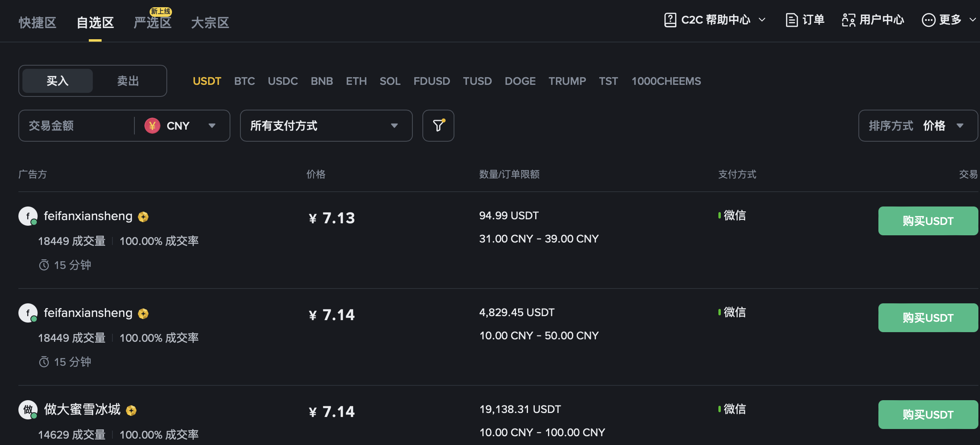Select the BTC coin option
Viewport: 980px width, 445px height.
pos(244,81)
